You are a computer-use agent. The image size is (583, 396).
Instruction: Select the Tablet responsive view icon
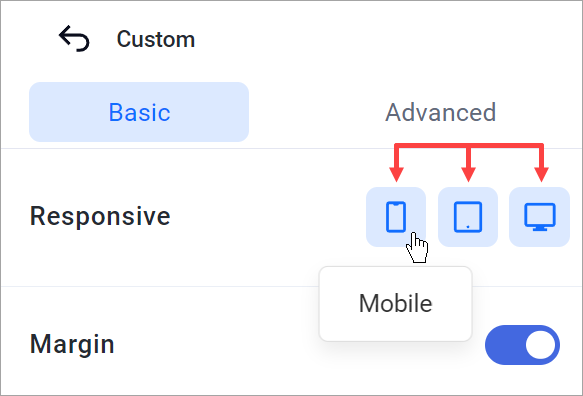coord(468,217)
